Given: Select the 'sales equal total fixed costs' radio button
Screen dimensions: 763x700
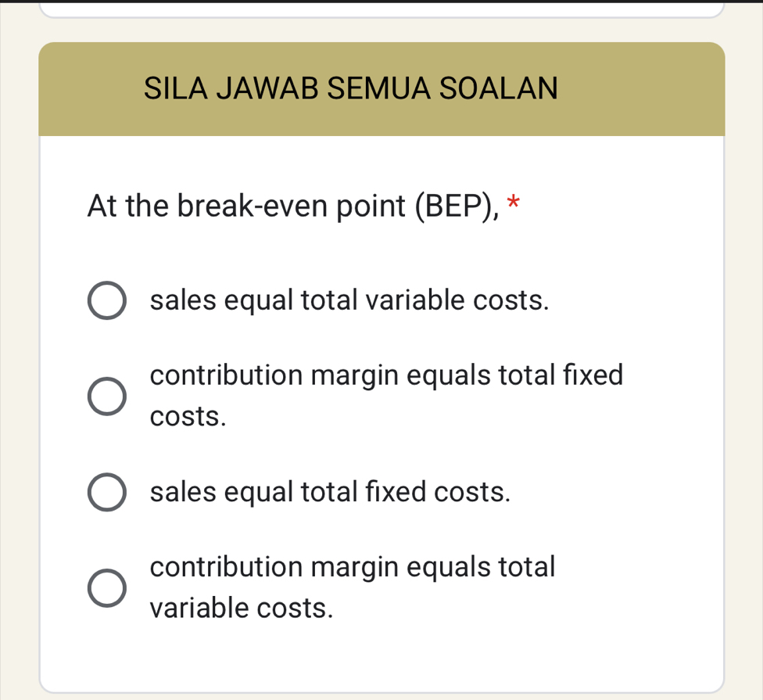Looking at the screenshot, I should pyautogui.click(x=106, y=493).
